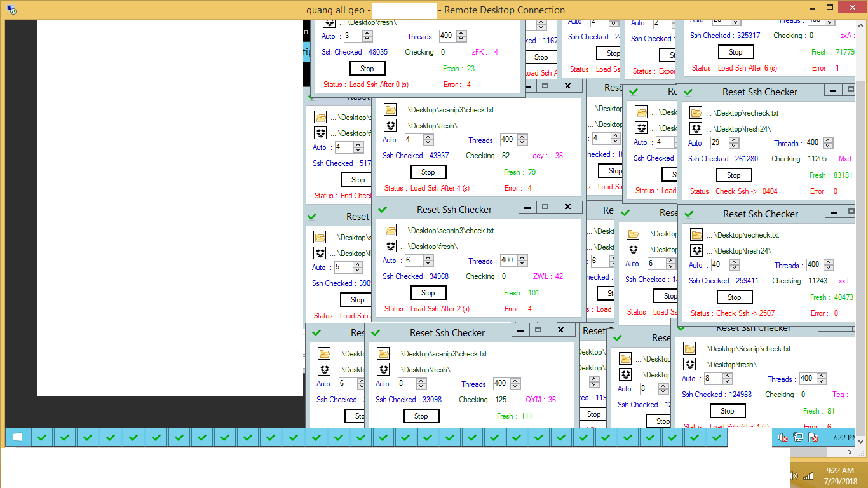The width and height of the screenshot is (868, 488).
Task: Open the Start menu on the taskbar
Action: click(x=17, y=437)
